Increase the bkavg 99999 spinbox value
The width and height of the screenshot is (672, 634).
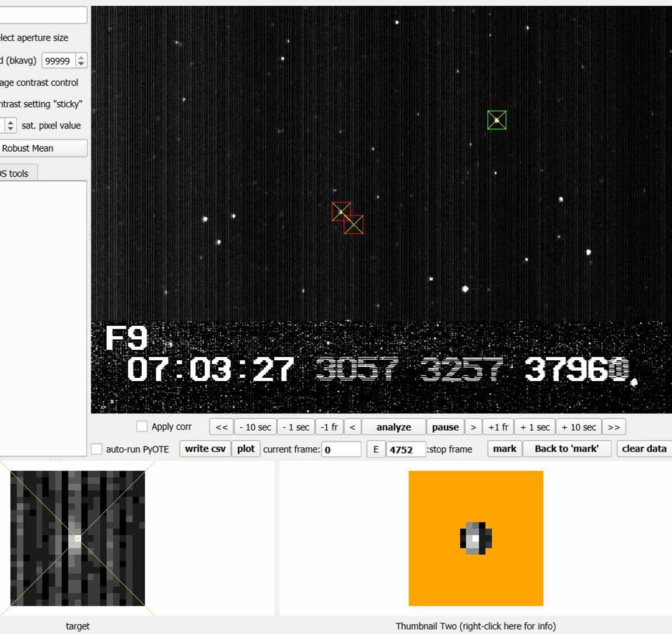pyautogui.click(x=81, y=57)
